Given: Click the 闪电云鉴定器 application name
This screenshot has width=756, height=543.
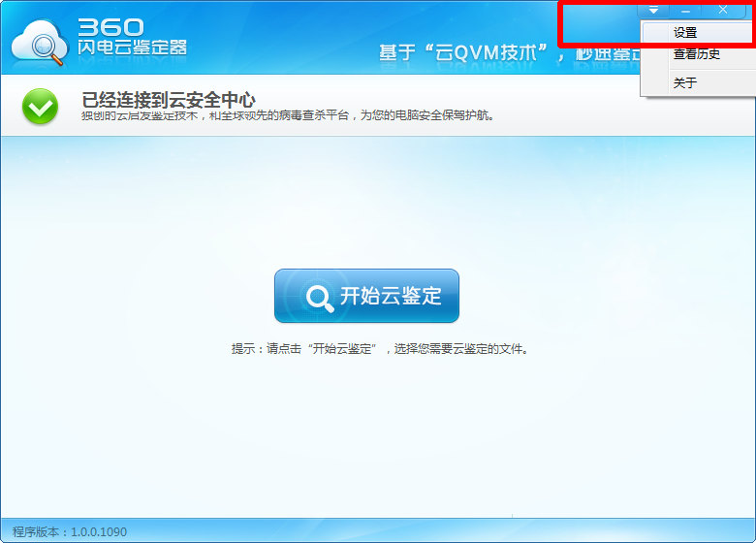Looking at the screenshot, I should pos(132,48).
